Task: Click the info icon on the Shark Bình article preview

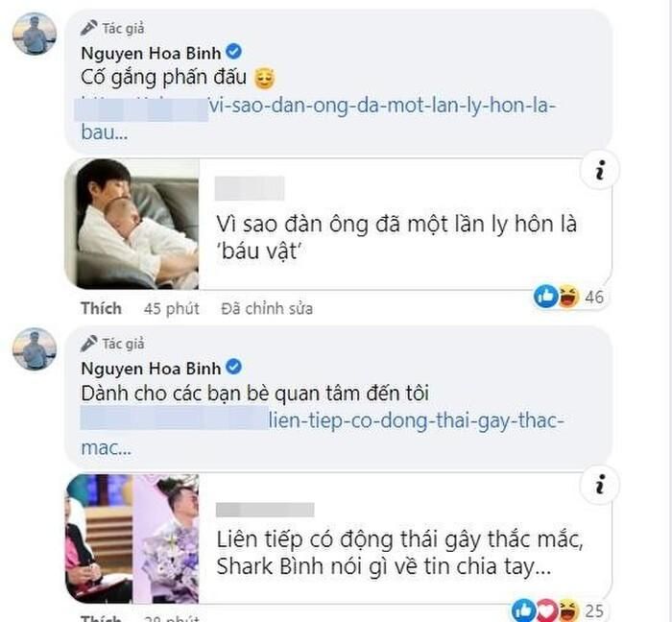Action: point(600,485)
